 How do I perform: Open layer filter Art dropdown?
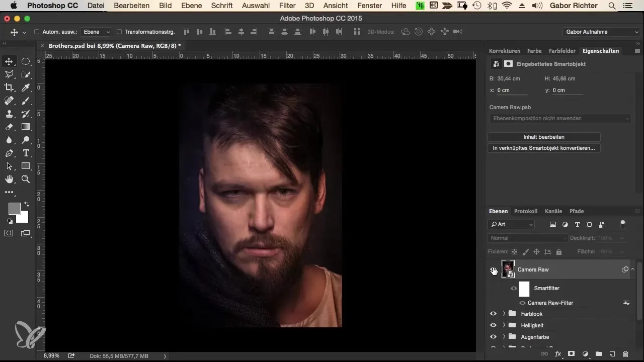pyautogui.click(x=511, y=224)
